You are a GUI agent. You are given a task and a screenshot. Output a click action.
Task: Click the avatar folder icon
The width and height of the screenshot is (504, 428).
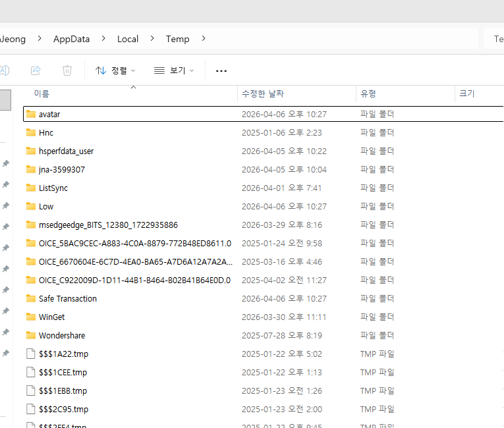pos(31,114)
